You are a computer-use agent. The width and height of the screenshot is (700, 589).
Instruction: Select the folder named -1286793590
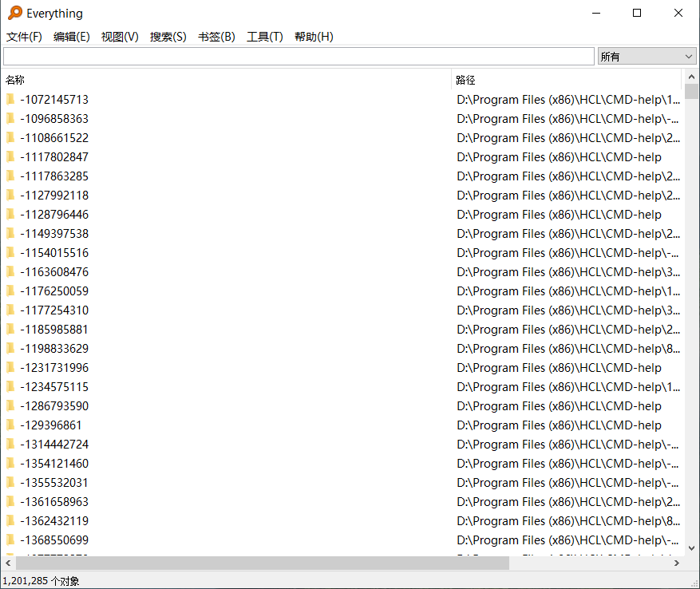click(x=54, y=406)
